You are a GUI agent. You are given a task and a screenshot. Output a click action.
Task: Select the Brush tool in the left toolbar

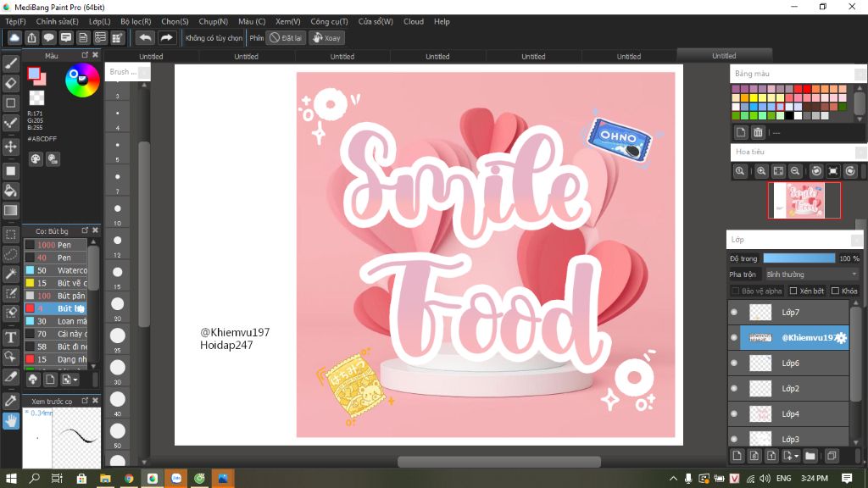click(x=10, y=64)
